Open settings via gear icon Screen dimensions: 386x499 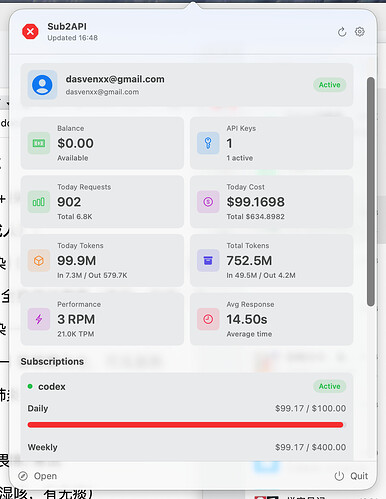(360, 32)
